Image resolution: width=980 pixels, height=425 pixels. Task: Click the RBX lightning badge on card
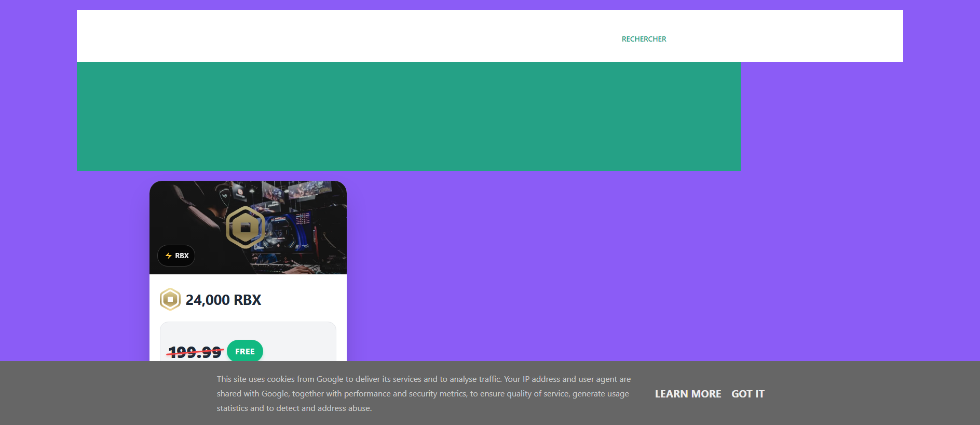click(176, 256)
